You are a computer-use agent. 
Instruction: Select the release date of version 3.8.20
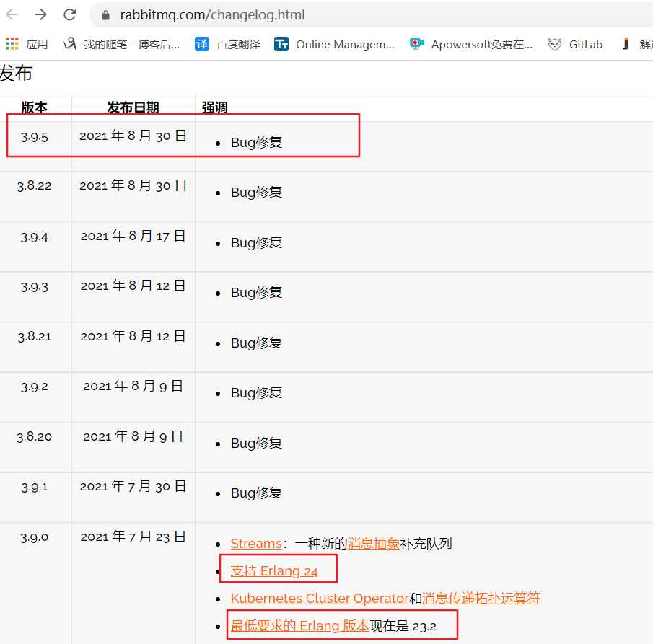click(133, 436)
